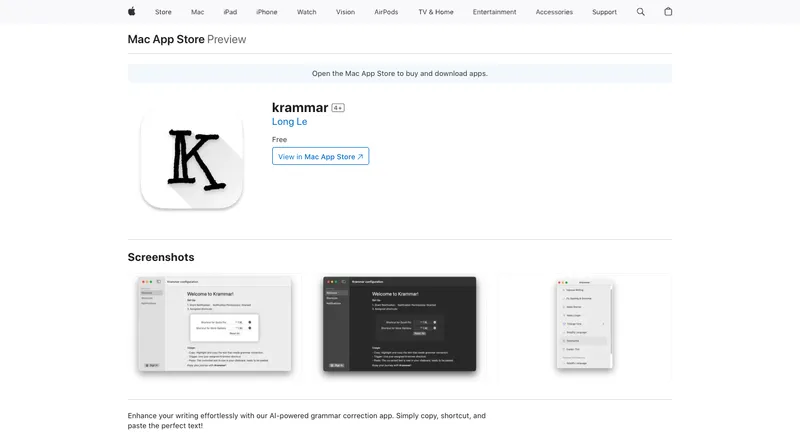
Task: Click the 4+ age rating badge
Action: 338,107
